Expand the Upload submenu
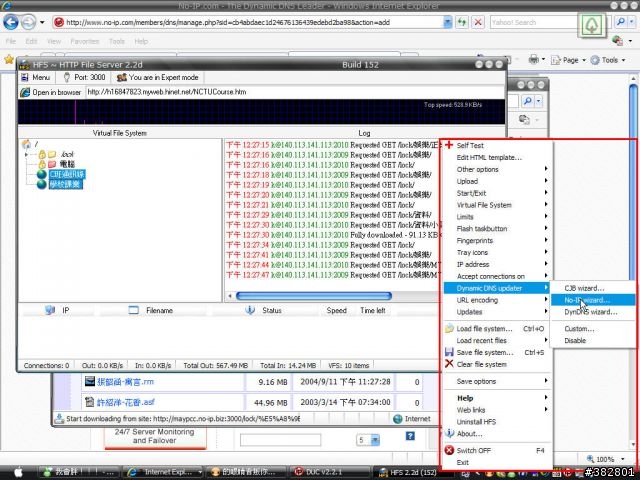This screenshot has width=640, height=480. (497, 181)
